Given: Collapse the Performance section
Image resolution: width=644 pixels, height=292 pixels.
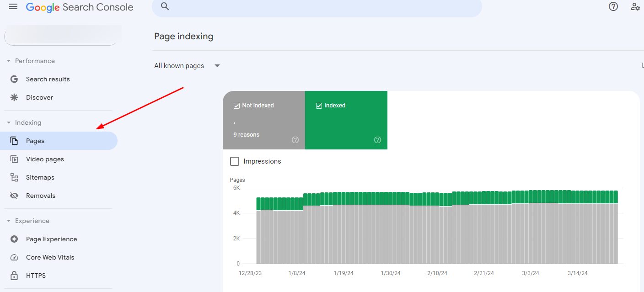Looking at the screenshot, I should pyautogui.click(x=9, y=61).
